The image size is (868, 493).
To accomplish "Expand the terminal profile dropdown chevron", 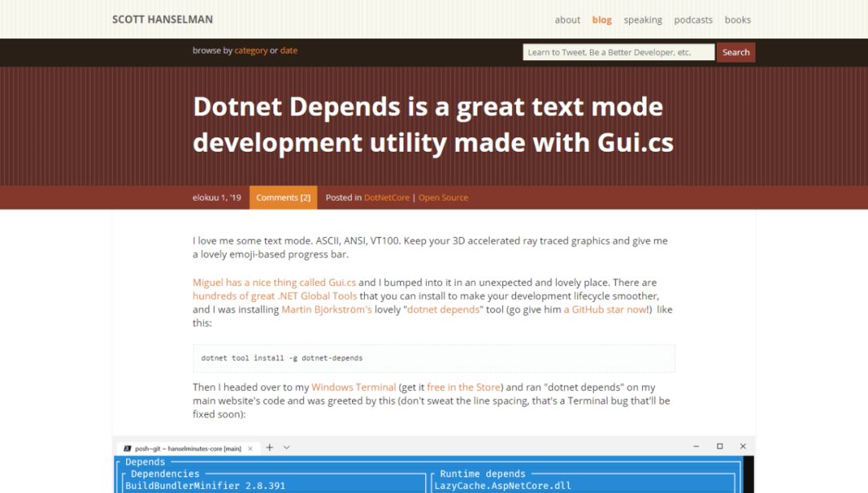I will 287,447.
